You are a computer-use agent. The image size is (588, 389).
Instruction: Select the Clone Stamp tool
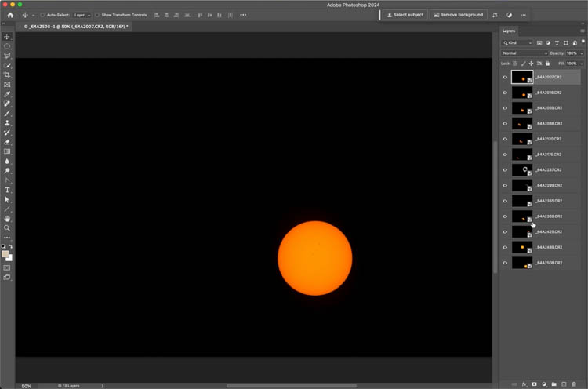[x=7, y=123]
